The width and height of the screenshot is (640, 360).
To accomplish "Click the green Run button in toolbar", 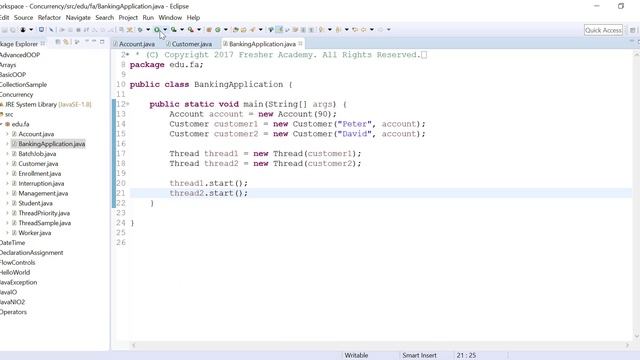I will click(157, 29).
